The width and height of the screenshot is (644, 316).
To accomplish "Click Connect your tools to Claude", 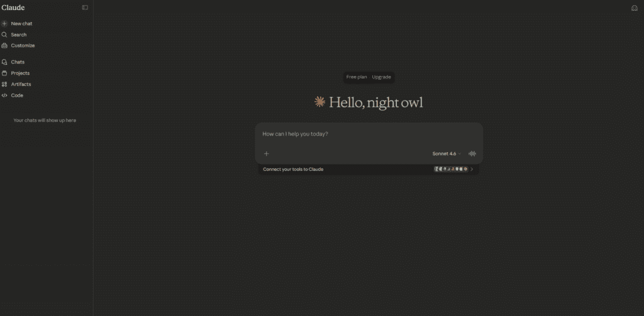I will tap(293, 169).
